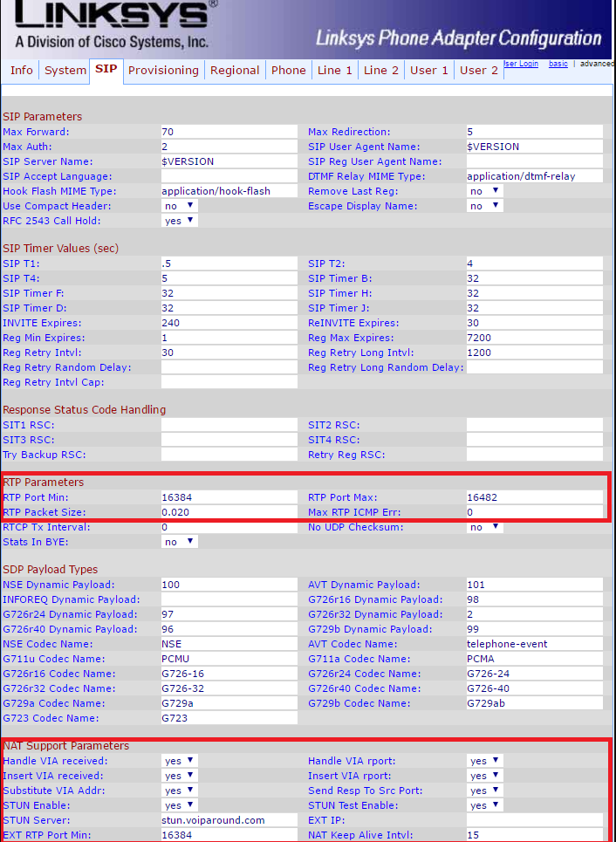
Task: Click the Hook Flash MIME Type field
Action: [x=229, y=191]
